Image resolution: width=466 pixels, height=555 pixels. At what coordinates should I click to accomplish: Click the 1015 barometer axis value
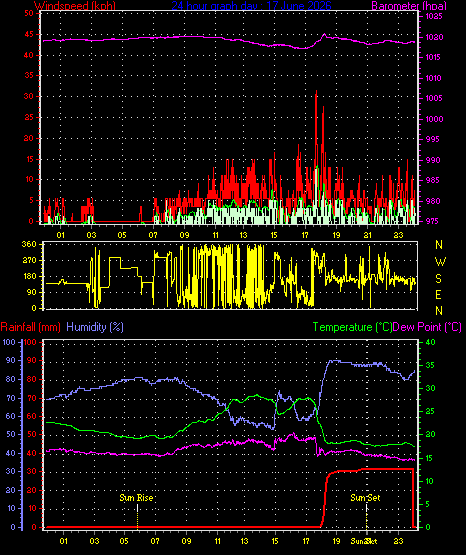tap(433, 57)
